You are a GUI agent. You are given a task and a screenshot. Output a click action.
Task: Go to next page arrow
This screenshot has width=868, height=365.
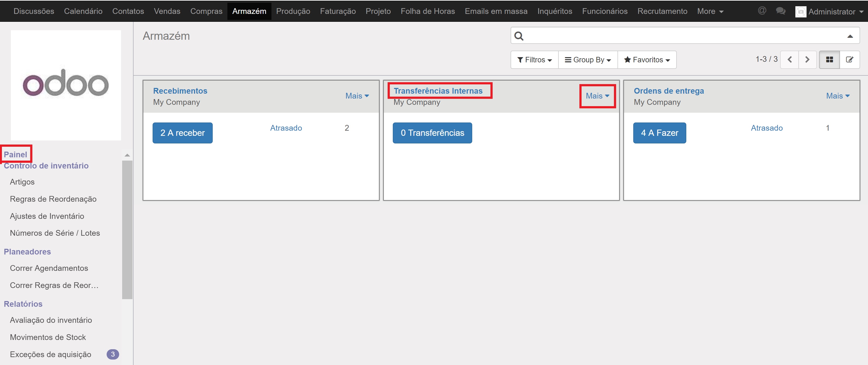click(x=807, y=60)
